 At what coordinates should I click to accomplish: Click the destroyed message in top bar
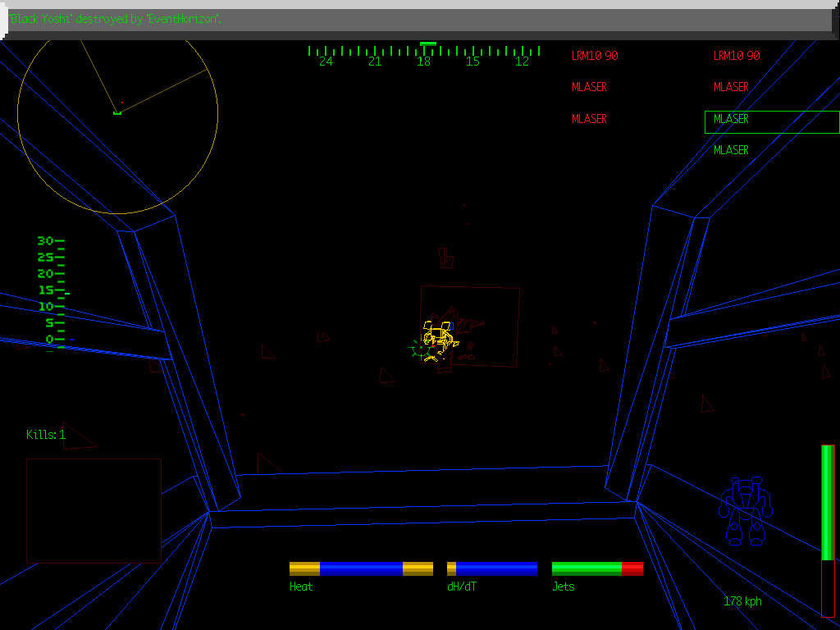click(115, 19)
